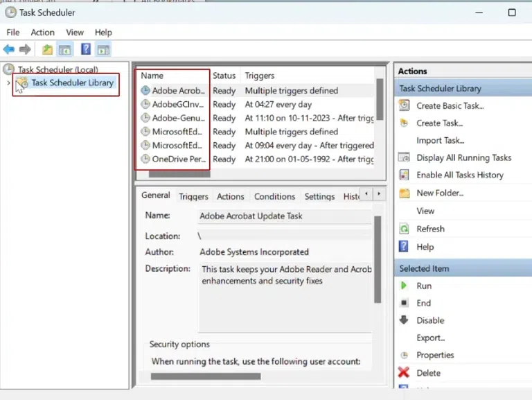Click the Properties clock icon
Image resolution: width=532 pixels, height=400 pixels.
tap(404, 355)
